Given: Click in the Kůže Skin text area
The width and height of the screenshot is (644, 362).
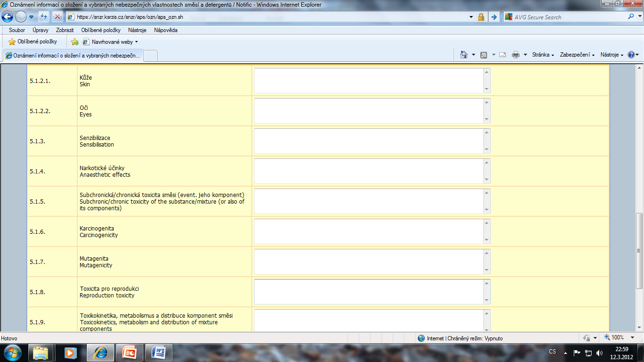Looking at the screenshot, I should point(372,81).
